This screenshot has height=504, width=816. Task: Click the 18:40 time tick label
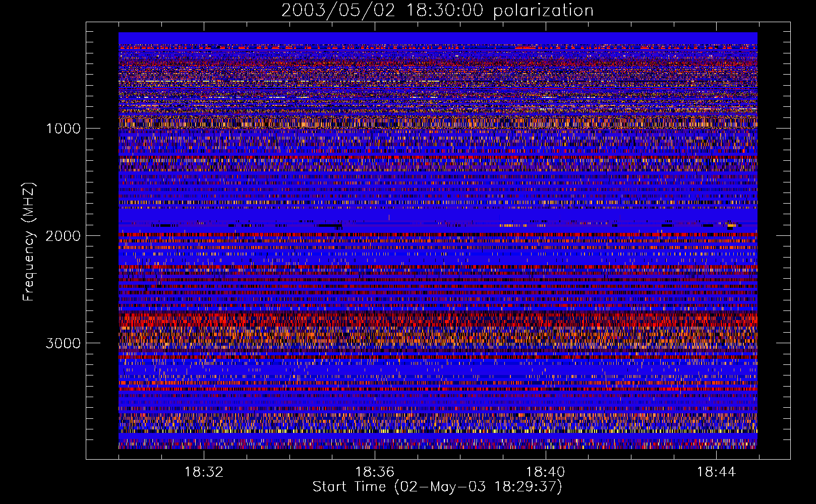point(546,472)
